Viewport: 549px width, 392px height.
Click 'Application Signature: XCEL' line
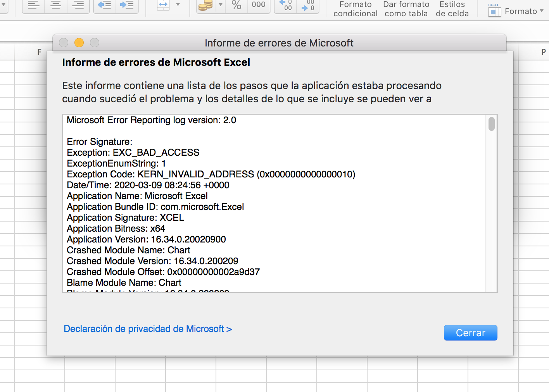[x=125, y=218]
